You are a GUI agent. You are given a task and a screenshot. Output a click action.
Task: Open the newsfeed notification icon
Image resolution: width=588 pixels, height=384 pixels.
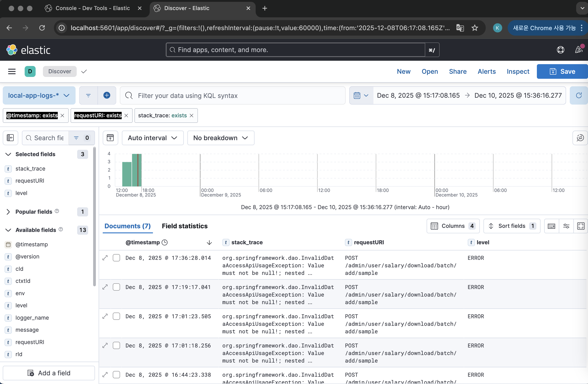(x=578, y=50)
